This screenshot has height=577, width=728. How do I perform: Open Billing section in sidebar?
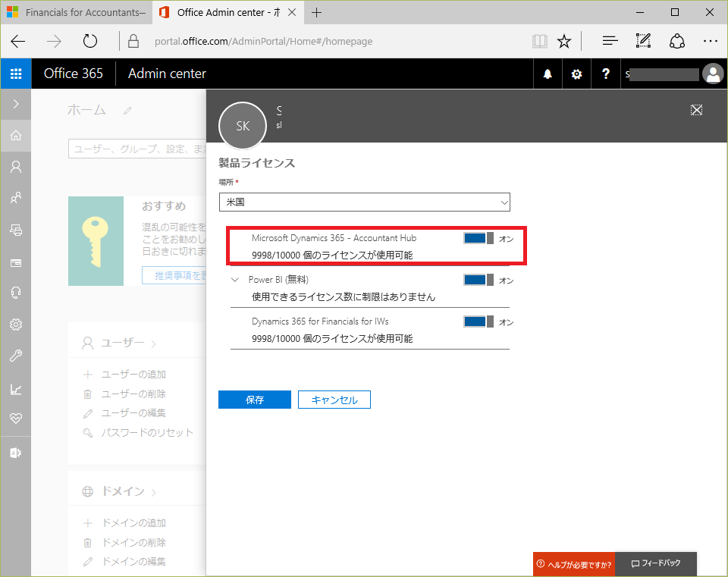[16, 263]
